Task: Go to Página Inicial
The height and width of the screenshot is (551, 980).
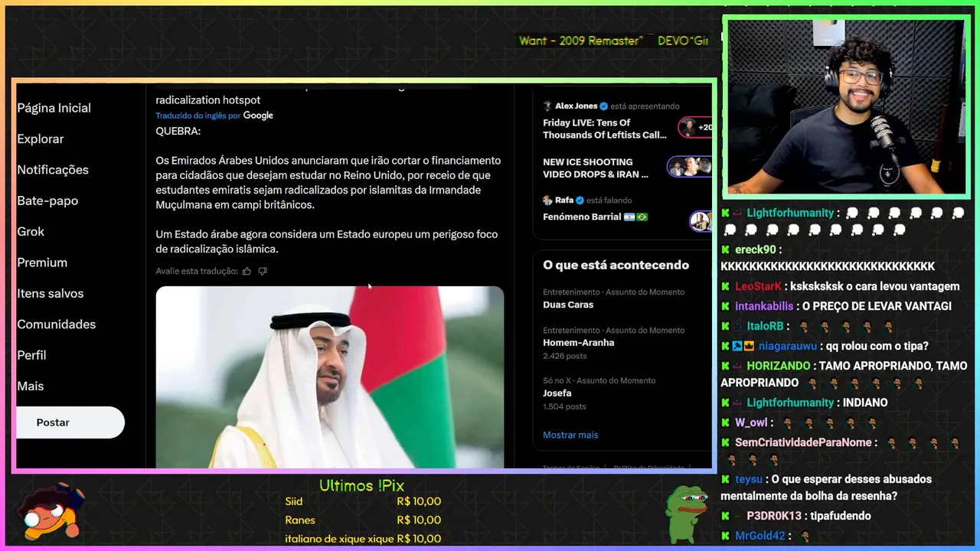Action: 54,108
